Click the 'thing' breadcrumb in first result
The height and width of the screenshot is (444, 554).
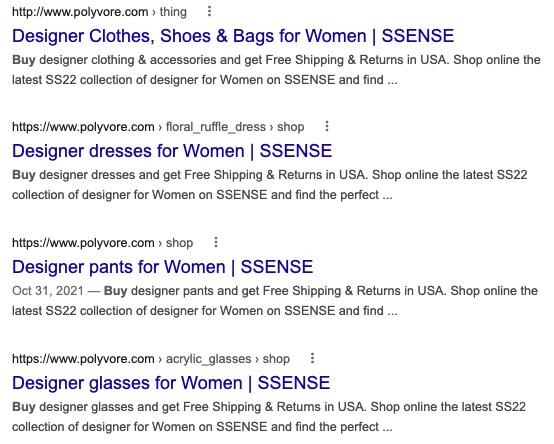(173, 12)
